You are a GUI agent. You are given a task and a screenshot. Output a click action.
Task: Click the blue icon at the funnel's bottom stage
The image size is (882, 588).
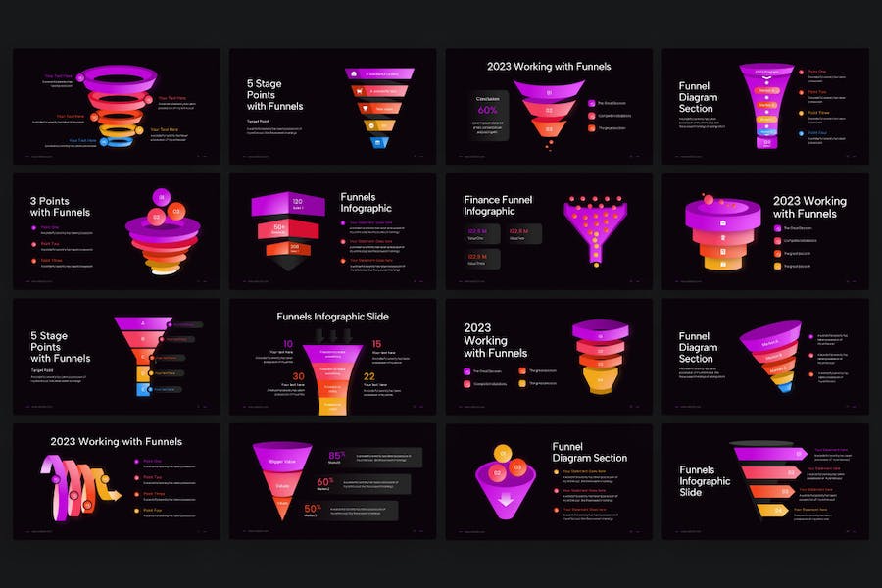(x=378, y=143)
